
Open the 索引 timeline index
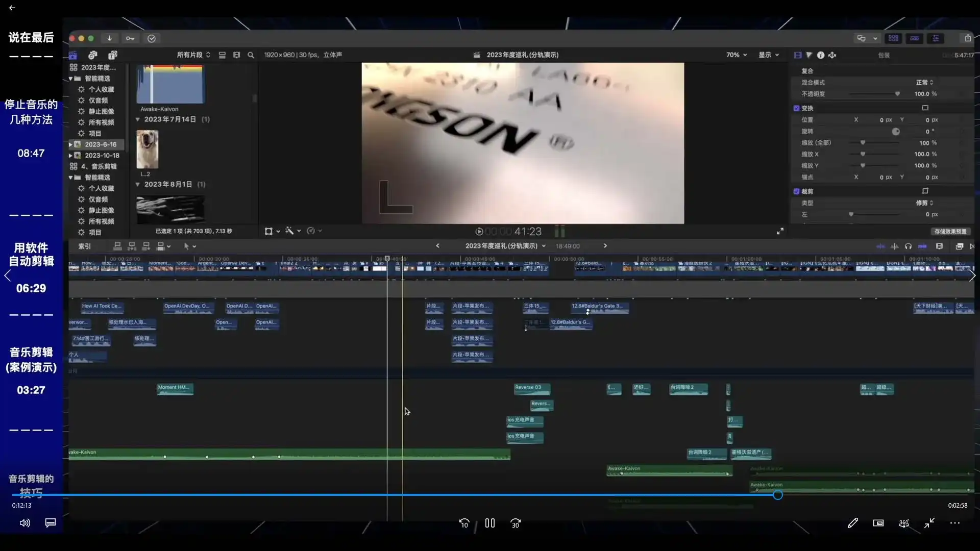point(85,246)
